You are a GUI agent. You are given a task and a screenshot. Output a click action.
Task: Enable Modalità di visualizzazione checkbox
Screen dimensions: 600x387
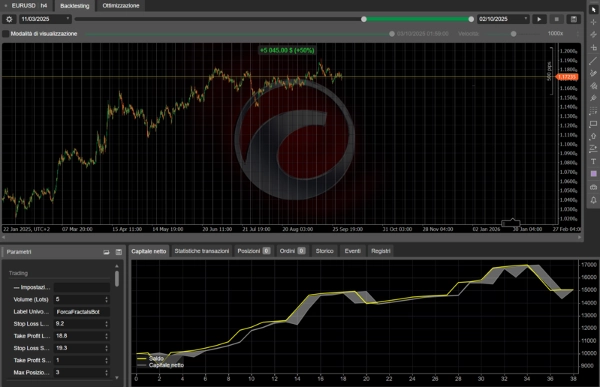pos(6,34)
